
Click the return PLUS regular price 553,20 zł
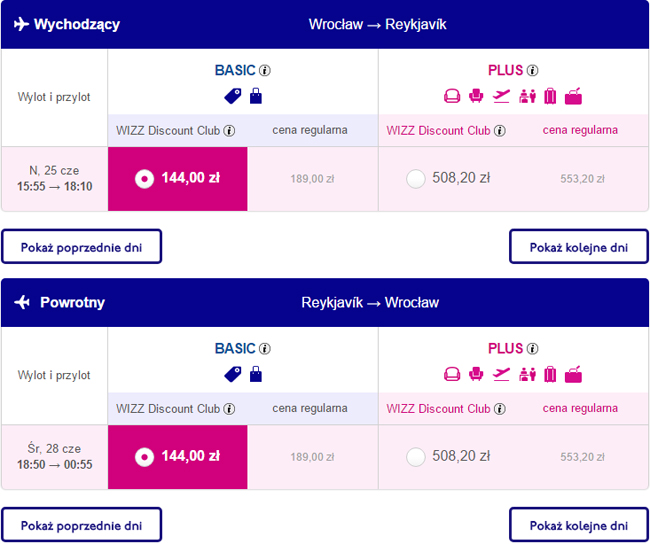[582, 457]
